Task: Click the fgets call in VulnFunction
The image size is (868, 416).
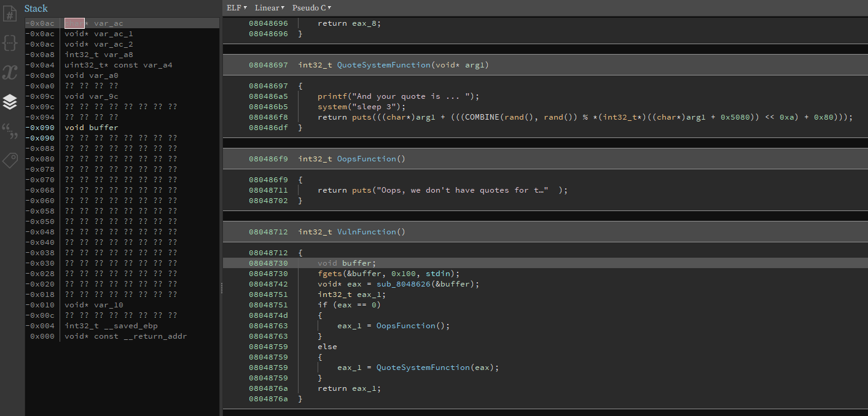Action: click(329, 274)
